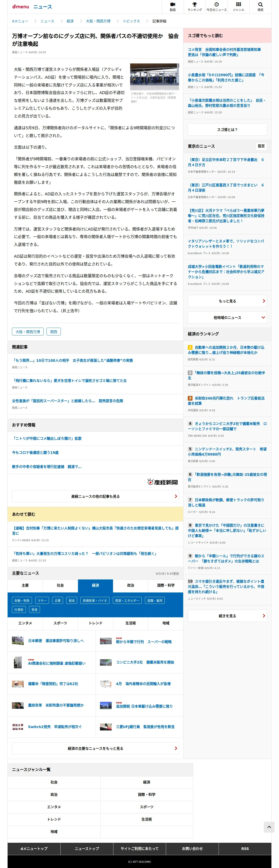The height and width of the screenshot is (868, 279).
Task: Select the 生活術 news tab
Action: tap(130, 623)
